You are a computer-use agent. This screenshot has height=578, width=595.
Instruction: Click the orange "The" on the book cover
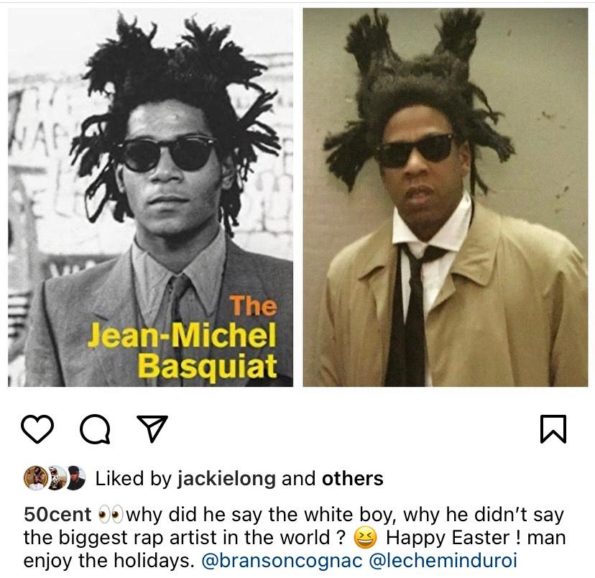pos(253,306)
